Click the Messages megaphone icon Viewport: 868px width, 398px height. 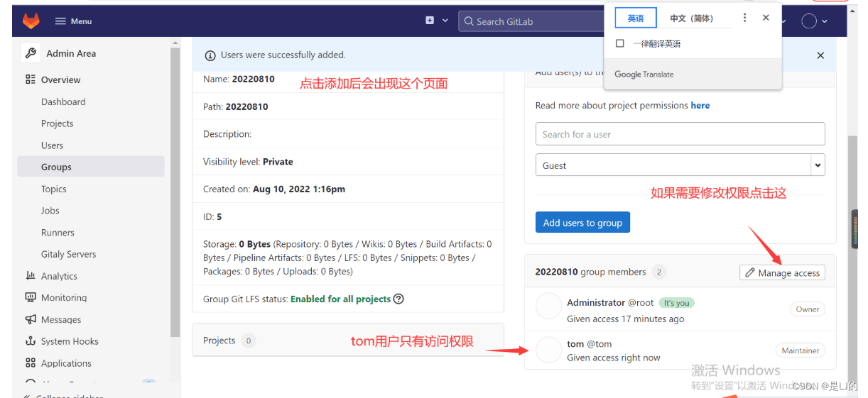coord(31,320)
